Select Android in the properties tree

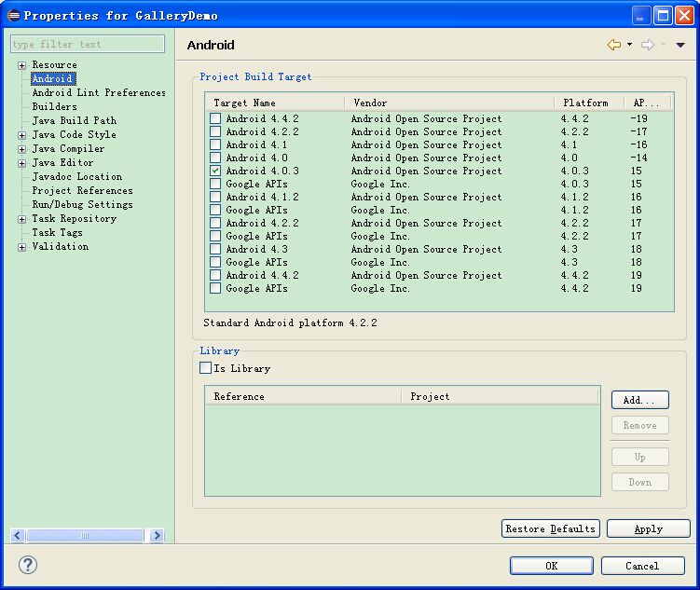tap(53, 78)
